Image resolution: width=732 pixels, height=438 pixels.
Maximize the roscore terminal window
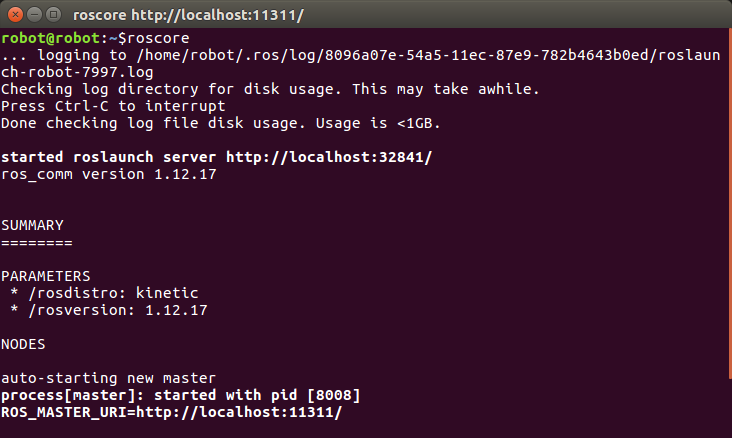(53, 15)
